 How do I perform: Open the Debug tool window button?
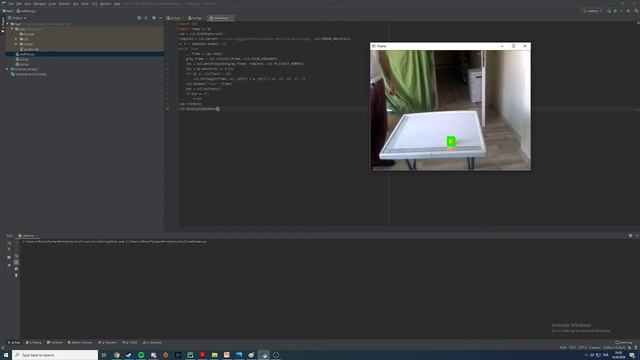[34, 342]
